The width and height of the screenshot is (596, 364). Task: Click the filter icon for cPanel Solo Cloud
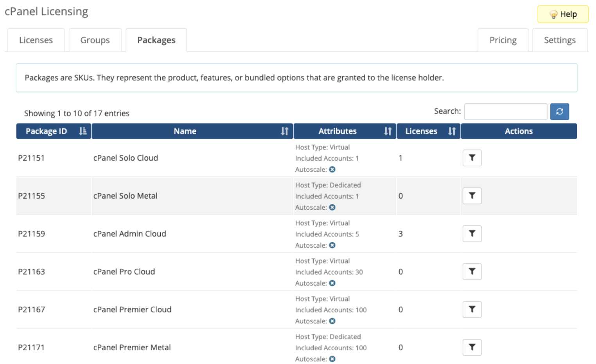point(472,158)
